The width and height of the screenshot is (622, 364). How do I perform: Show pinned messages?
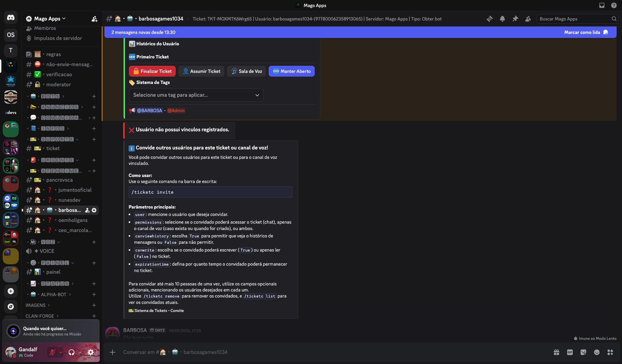[x=515, y=19]
